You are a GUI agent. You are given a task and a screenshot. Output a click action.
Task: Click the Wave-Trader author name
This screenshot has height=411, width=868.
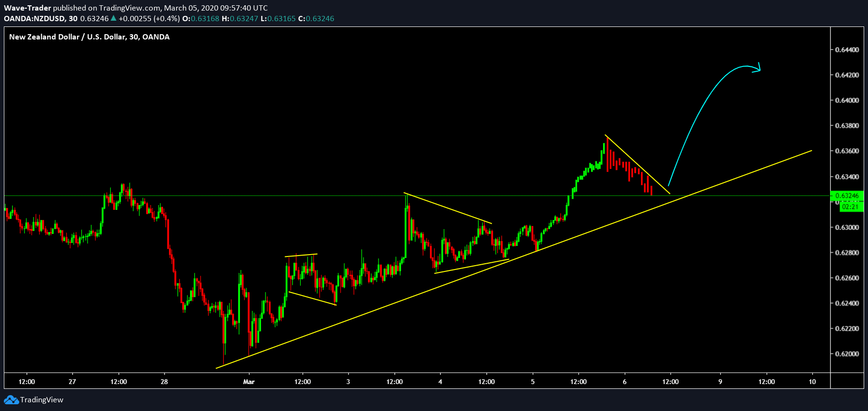(27, 8)
